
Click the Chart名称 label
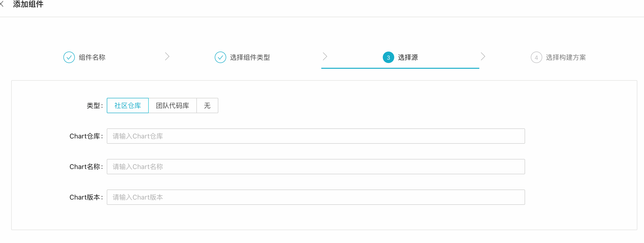[x=86, y=167]
